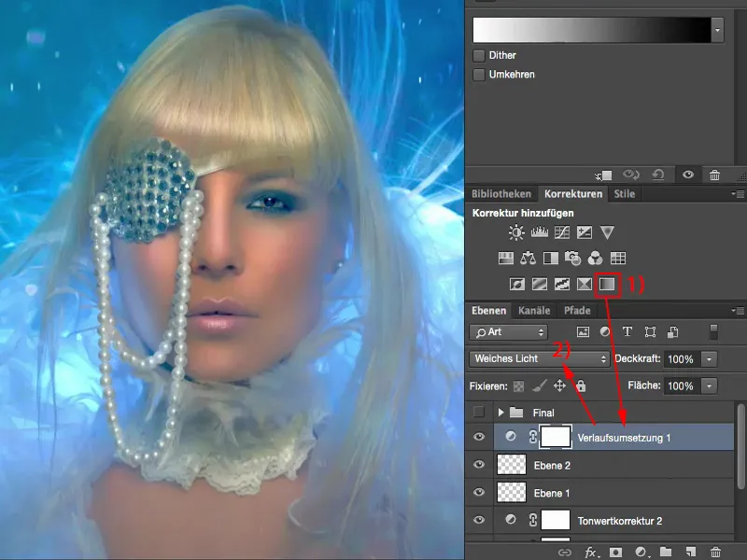
Task: Toggle the layer filter on/off switch
Action: [713, 332]
